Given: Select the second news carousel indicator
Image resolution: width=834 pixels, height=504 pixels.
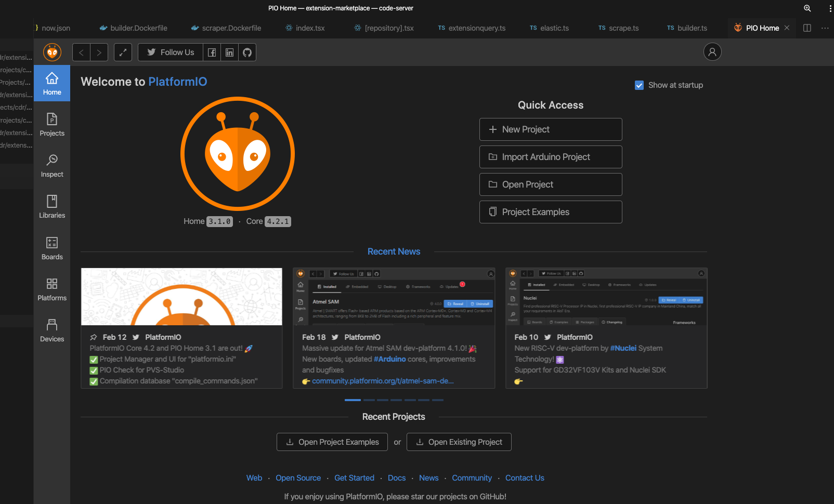Looking at the screenshot, I should [x=369, y=400].
